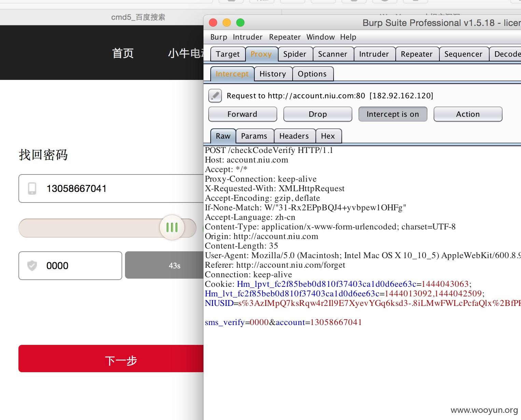
Task: Open the Intruder menu in menu bar
Action: coord(248,37)
